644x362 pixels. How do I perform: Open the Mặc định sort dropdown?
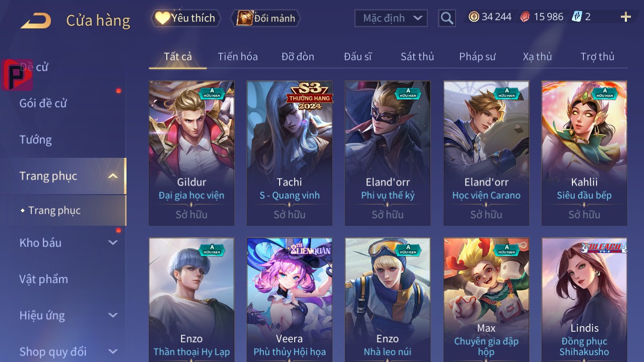coord(391,18)
